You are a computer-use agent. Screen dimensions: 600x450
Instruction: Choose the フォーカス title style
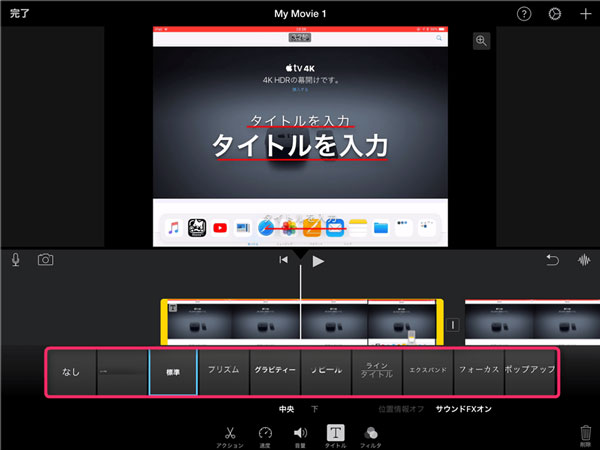click(x=479, y=372)
